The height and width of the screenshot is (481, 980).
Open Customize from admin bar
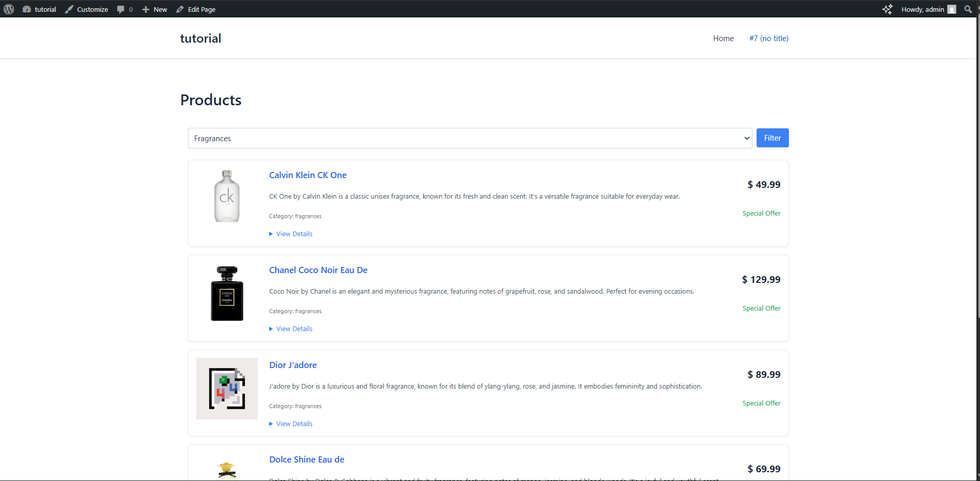click(92, 9)
